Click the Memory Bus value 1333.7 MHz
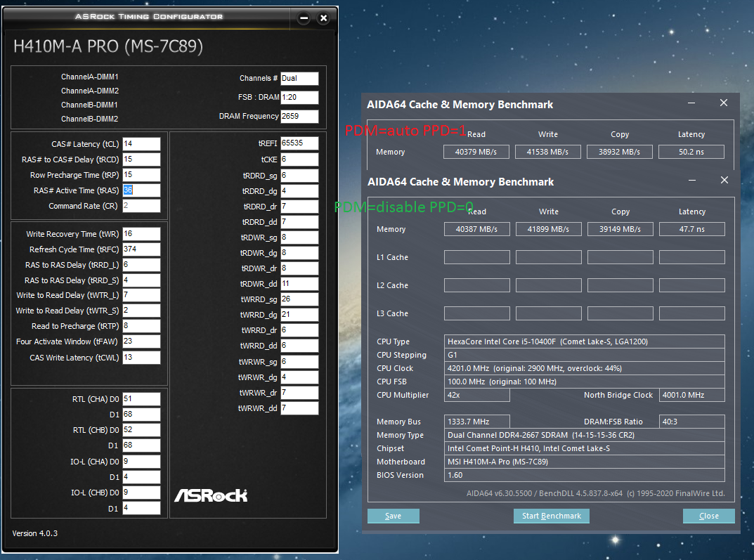Screen dimensions: 754x560 (x=477, y=422)
